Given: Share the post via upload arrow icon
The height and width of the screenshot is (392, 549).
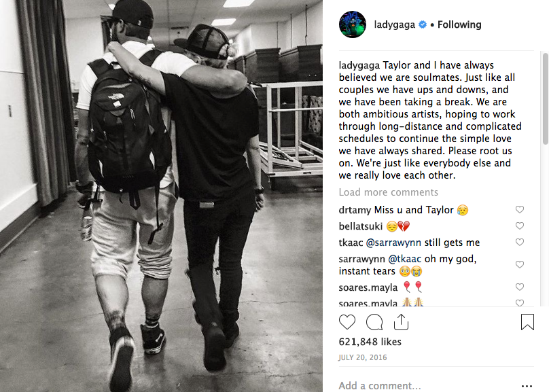Looking at the screenshot, I should tap(401, 322).
